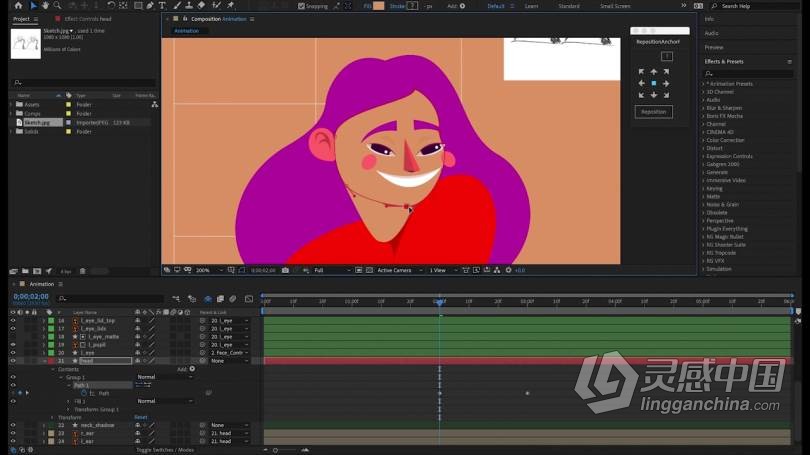Click the Home icon in toolbar
Viewport: 810px width, 455px height.
19,6
